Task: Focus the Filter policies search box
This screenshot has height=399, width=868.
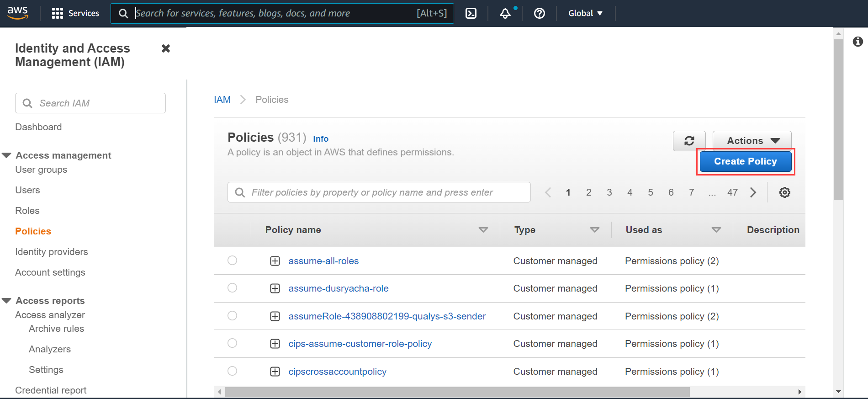Action: click(379, 192)
